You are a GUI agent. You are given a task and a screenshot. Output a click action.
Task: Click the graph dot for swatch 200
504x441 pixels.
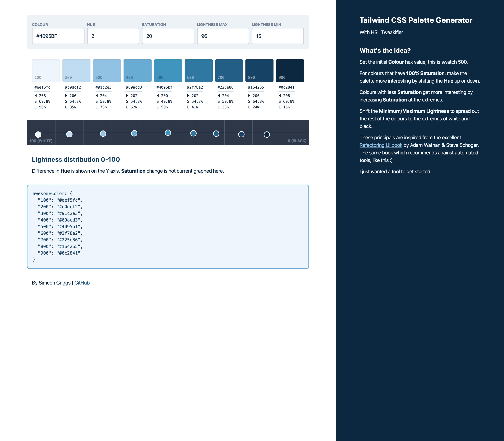tap(69, 134)
